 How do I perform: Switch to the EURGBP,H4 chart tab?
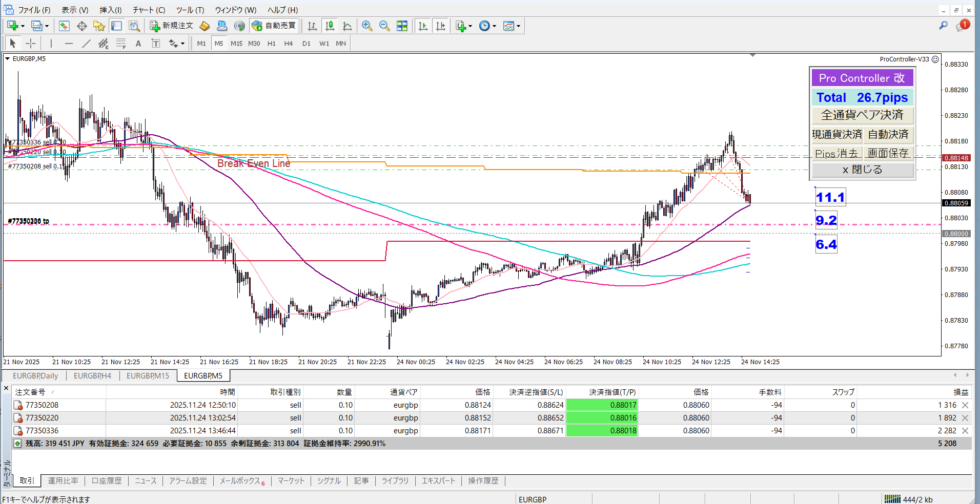pos(92,376)
